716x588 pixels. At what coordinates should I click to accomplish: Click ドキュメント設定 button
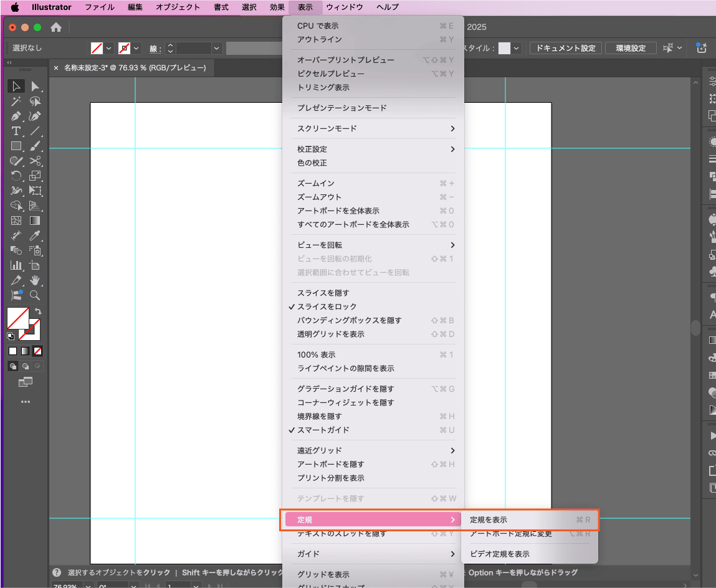coord(566,48)
